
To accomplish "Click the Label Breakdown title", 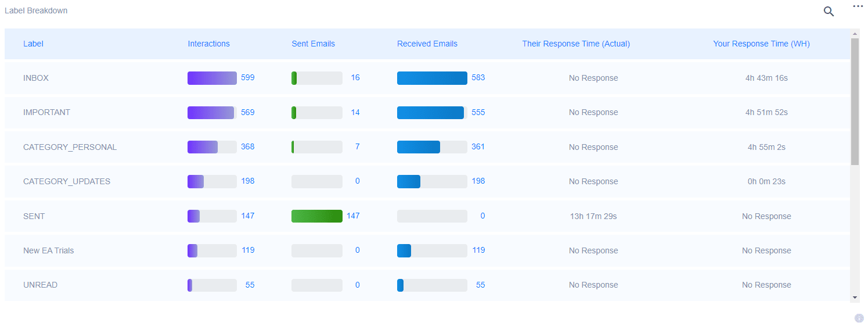I will [x=36, y=10].
